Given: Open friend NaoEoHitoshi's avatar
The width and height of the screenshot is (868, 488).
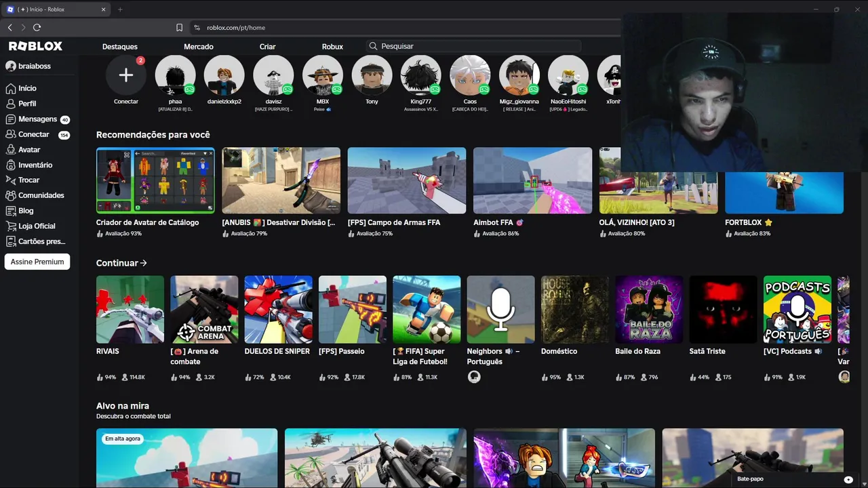Looking at the screenshot, I should click(x=568, y=75).
